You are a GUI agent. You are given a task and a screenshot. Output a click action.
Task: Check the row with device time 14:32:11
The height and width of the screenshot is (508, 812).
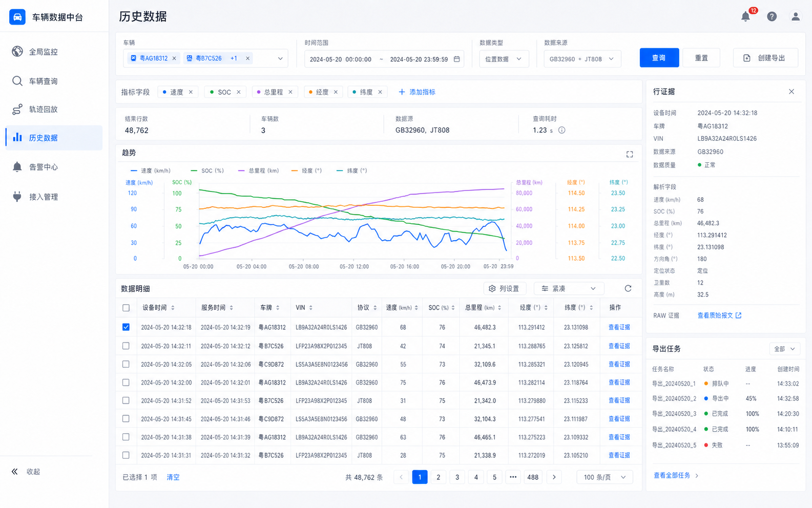coord(126,346)
